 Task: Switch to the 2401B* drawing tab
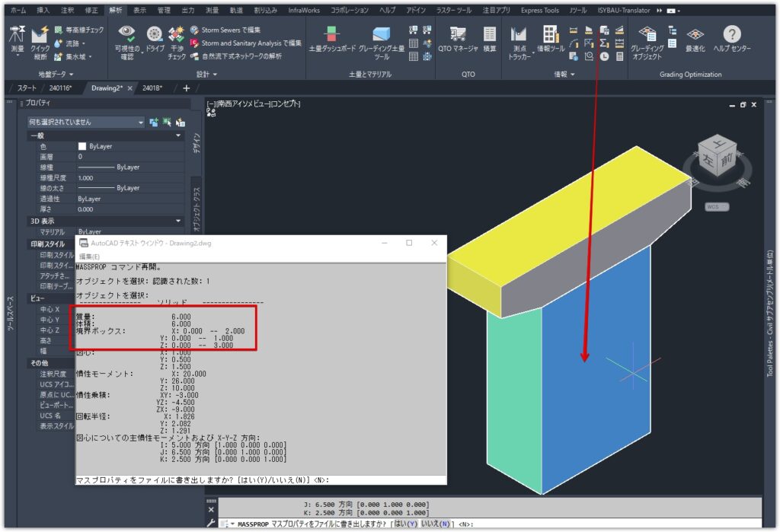click(x=152, y=88)
